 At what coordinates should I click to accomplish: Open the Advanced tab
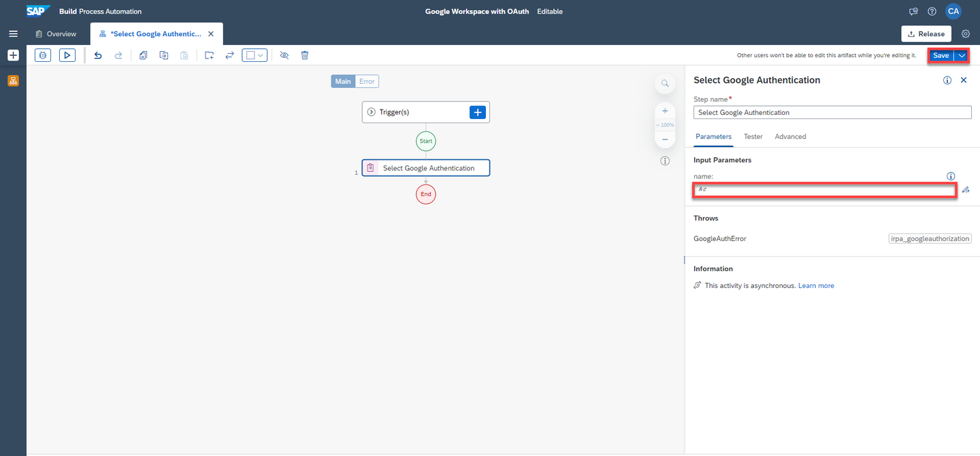pyautogui.click(x=790, y=137)
